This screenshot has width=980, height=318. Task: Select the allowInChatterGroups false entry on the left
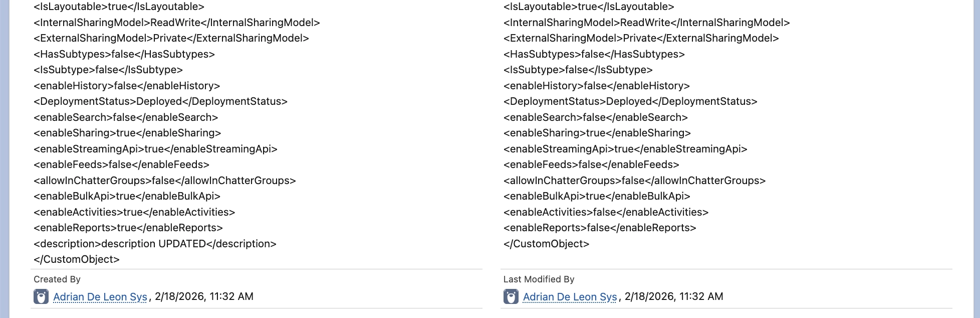pos(164,180)
